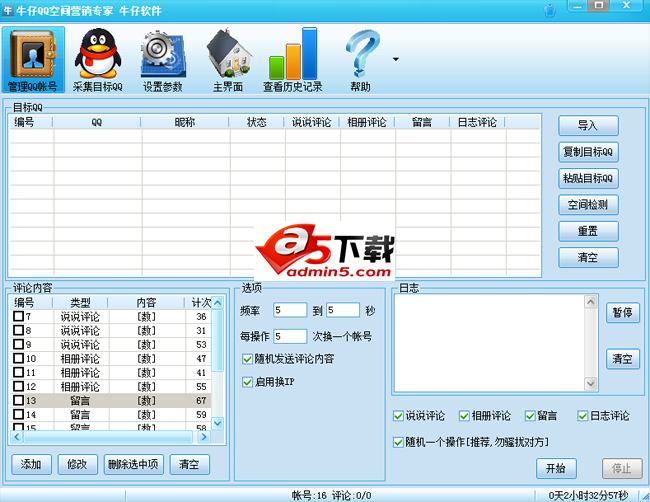Image resolution: width=650 pixels, height=502 pixels.
Task: Toggle the 说说评论 operation checkbox
Action: tap(398, 416)
